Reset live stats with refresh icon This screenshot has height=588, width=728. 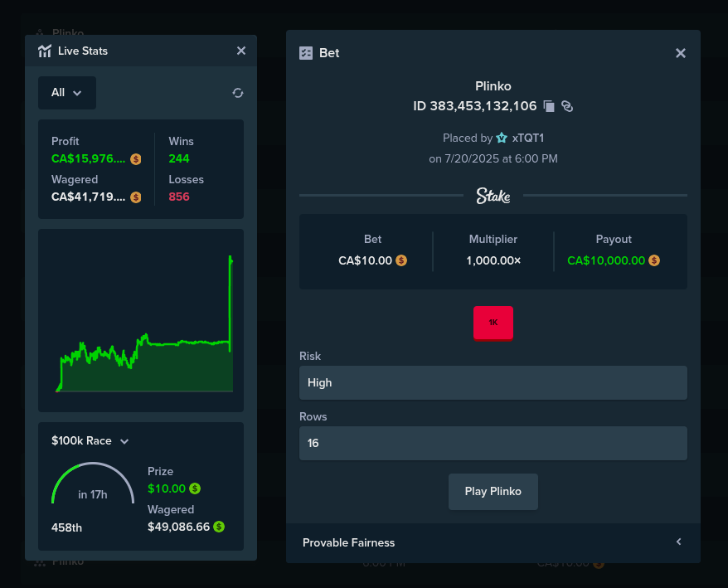238,93
